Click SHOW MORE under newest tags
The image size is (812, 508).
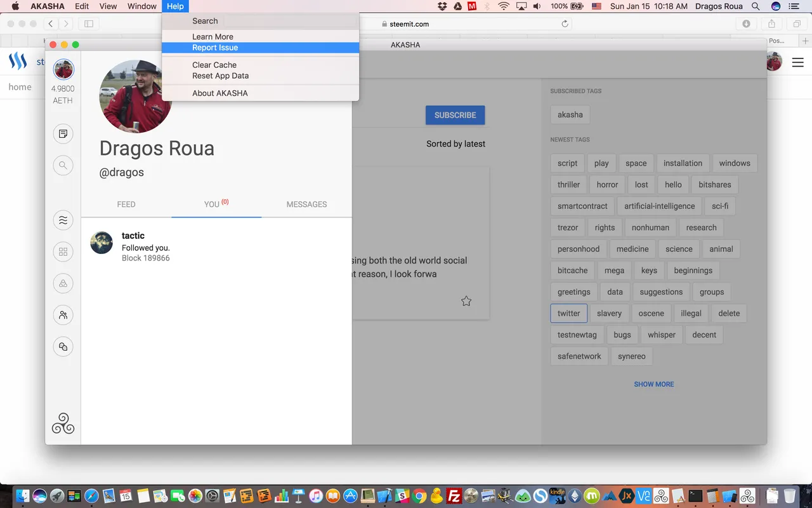click(x=654, y=384)
